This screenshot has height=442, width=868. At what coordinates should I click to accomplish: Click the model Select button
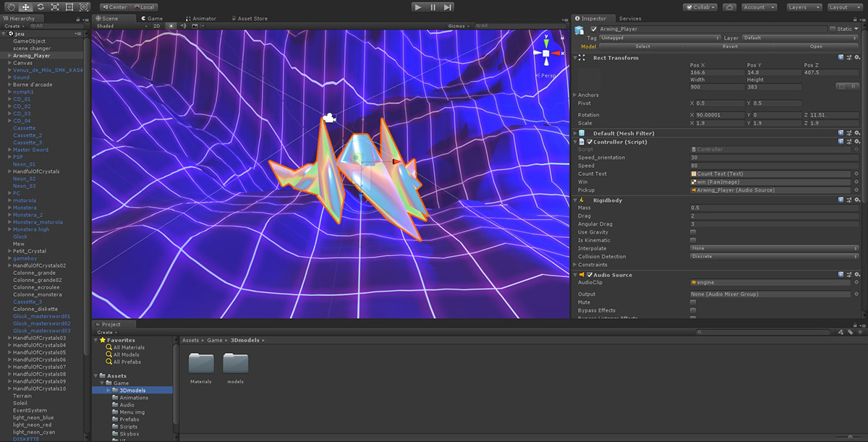pos(642,46)
